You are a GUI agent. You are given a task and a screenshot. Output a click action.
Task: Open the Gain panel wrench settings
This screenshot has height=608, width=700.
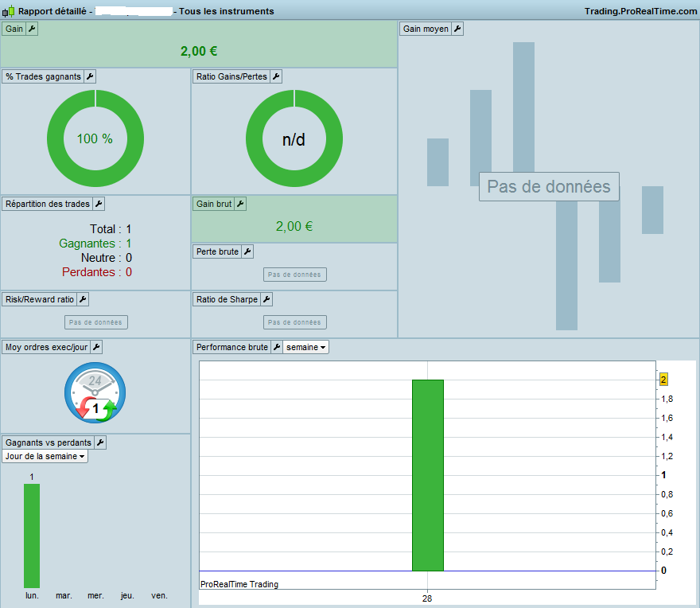[32, 29]
